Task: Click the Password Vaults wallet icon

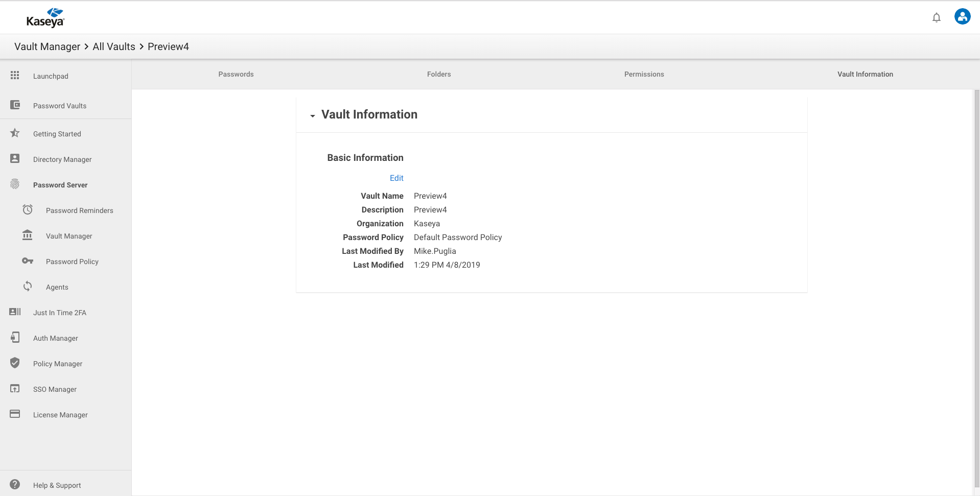Action: tap(15, 105)
